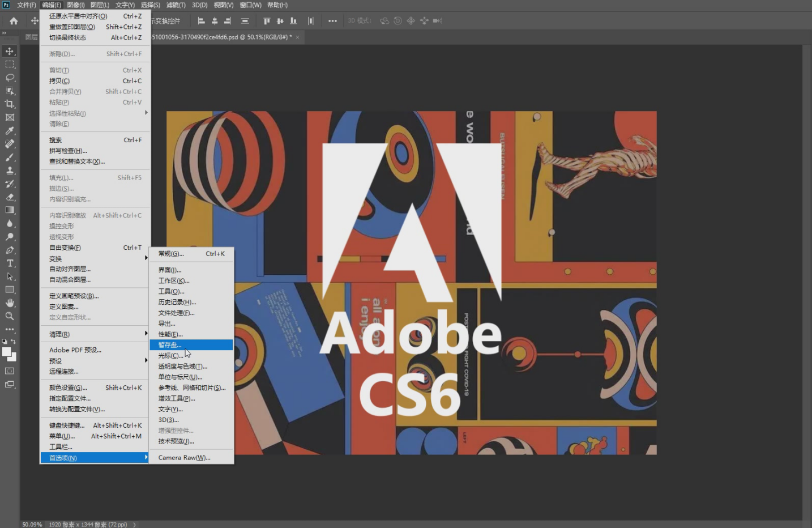
Task: Choose 光标(C)... preferences entry
Action: click(191, 356)
